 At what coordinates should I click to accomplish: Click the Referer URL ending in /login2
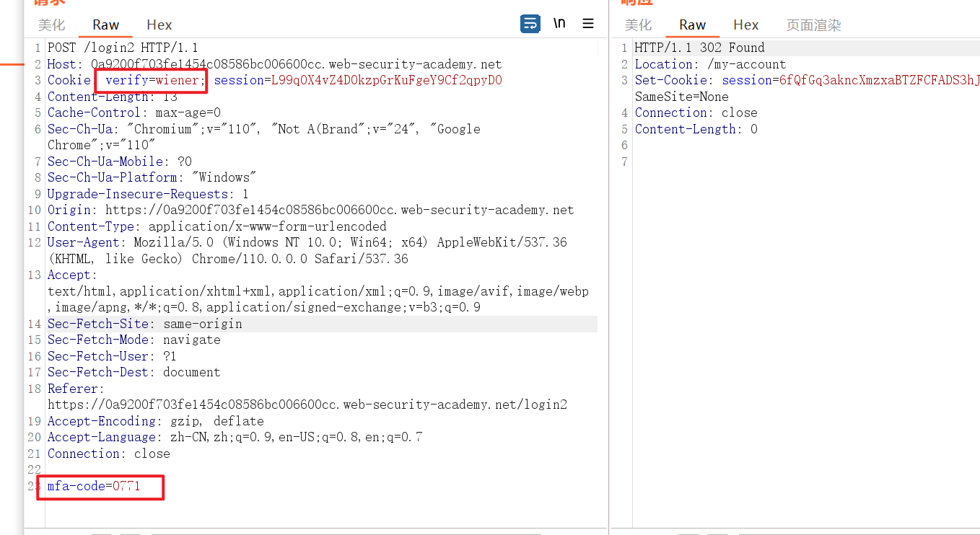[x=307, y=404]
